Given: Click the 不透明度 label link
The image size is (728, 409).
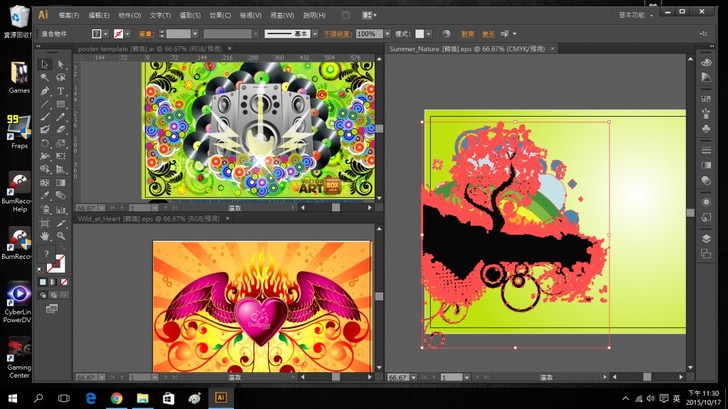Looking at the screenshot, I should (335, 34).
